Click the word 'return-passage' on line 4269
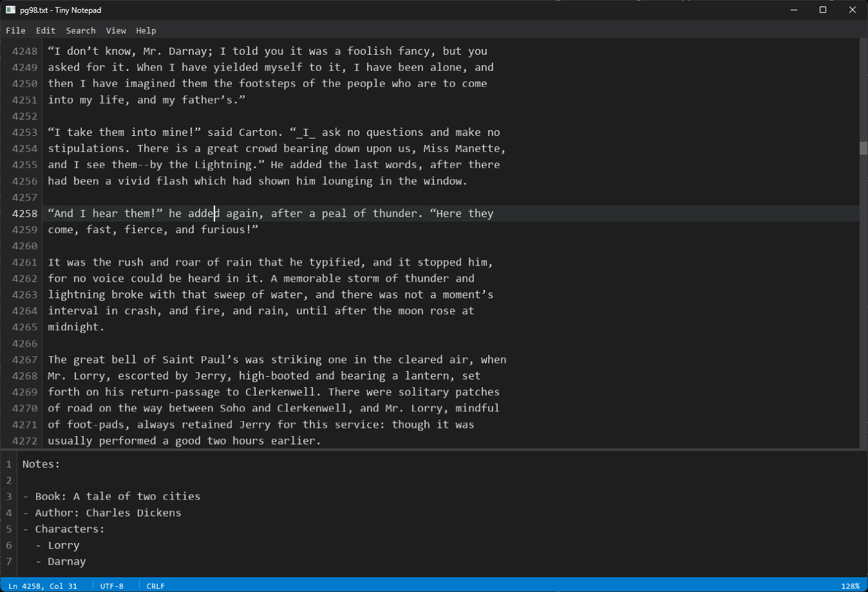Viewport: 868px width, 592px height. (175, 392)
